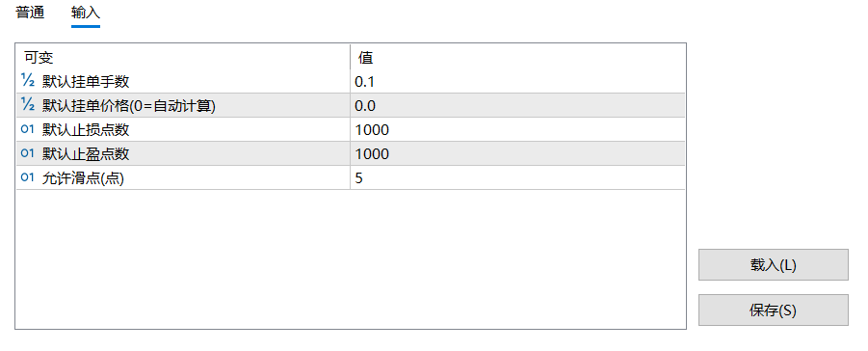The height and width of the screenshot is (351, 868).
Task: Edit the value 5 of 允许滑点(点)
Action: tap(517, 178)
